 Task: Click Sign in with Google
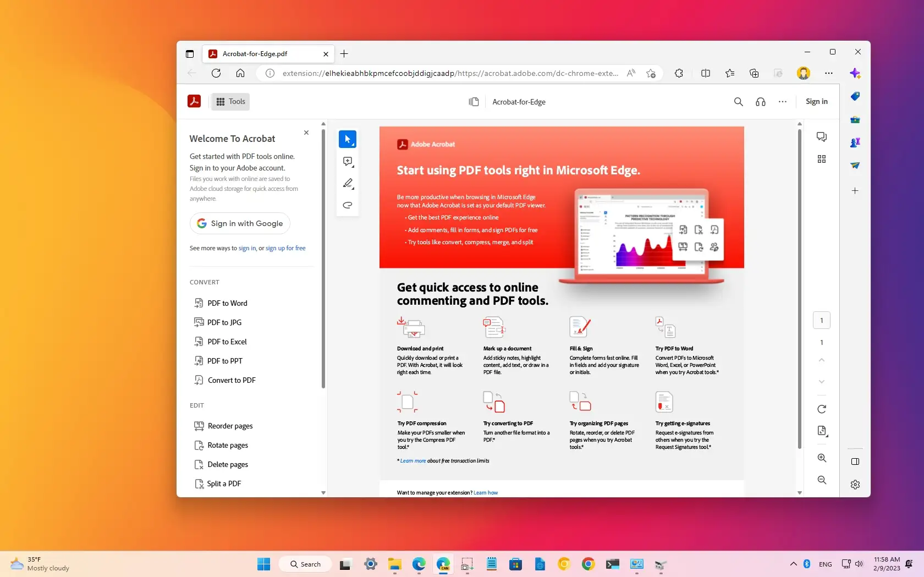point(240,223)
